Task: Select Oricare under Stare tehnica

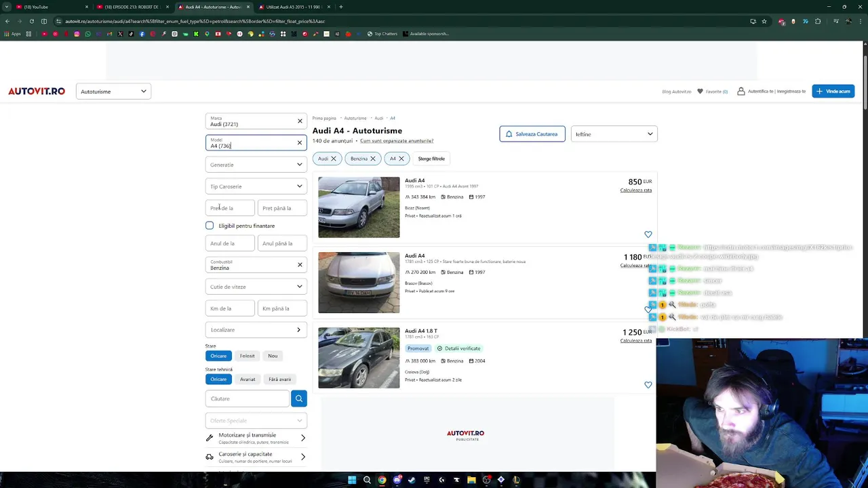Action: (x=218, y=380)
